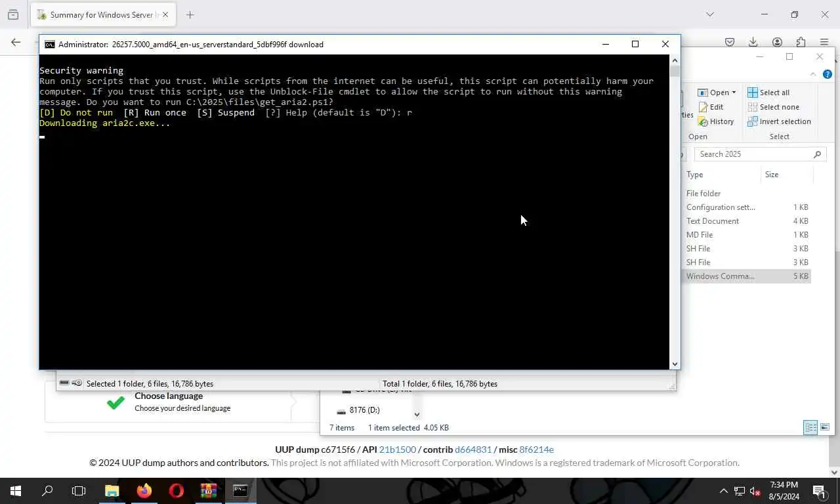Open browser Pocket save icon
840x504 pixels.
point(730,42)
